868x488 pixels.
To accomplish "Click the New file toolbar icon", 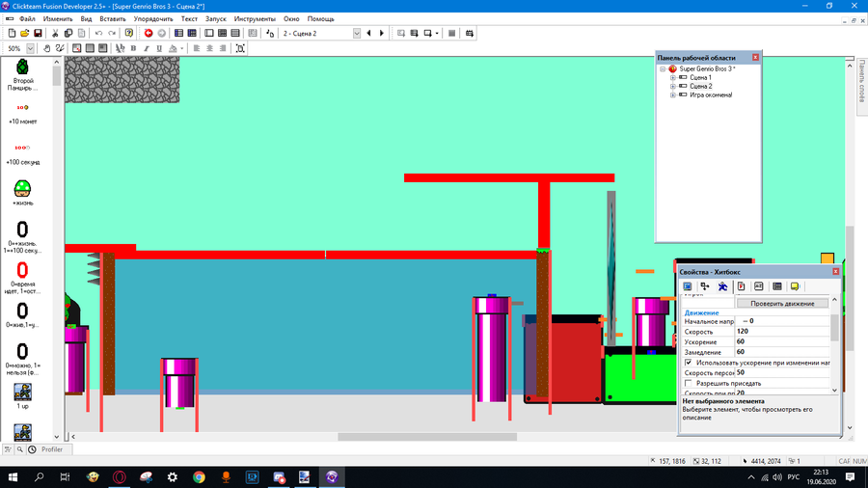I will pyautogui.click(x=12, y=33).
